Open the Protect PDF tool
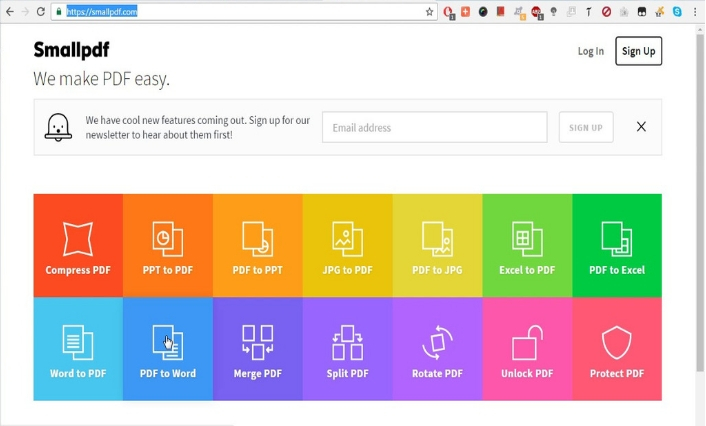706x426 pixels. (x=617, y=349)
